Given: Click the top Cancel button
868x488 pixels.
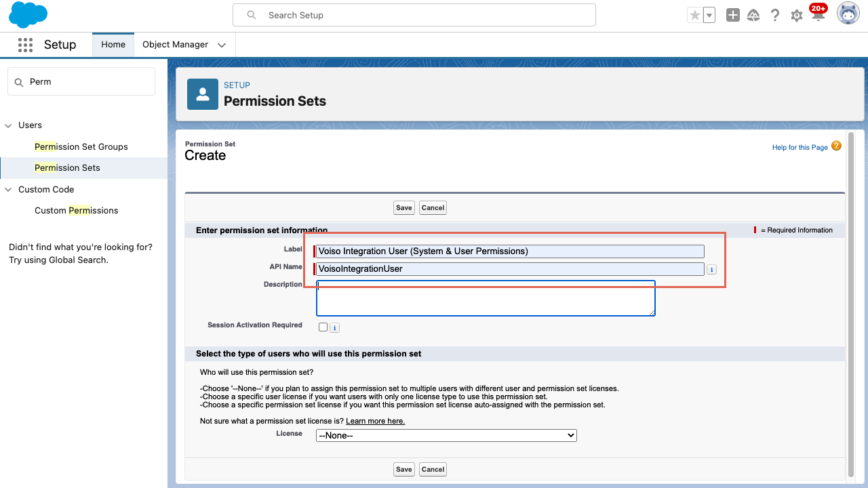Looking at the screenshot, I should (x=433, y=208).
